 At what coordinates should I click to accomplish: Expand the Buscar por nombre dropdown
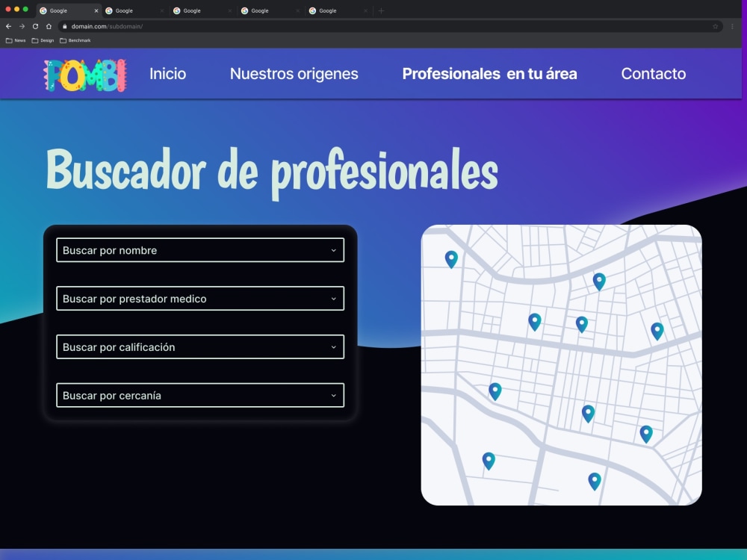(200, 250)
